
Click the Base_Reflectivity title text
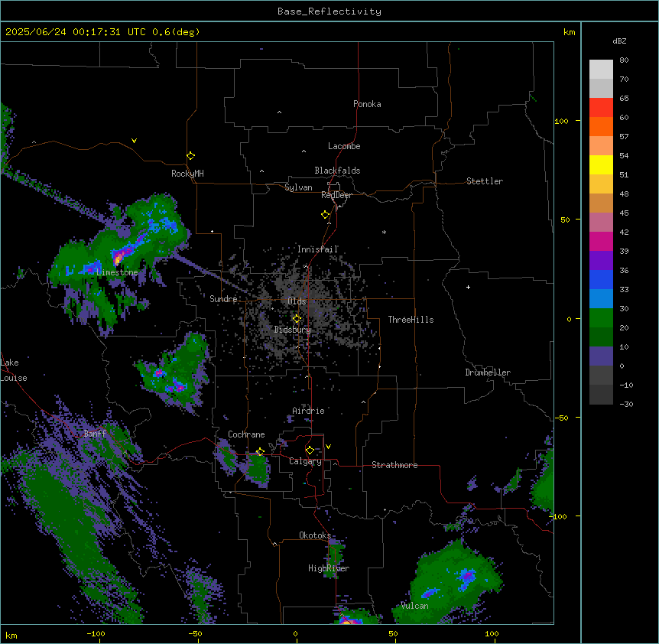pyautogui.click(x=329, y=11)
